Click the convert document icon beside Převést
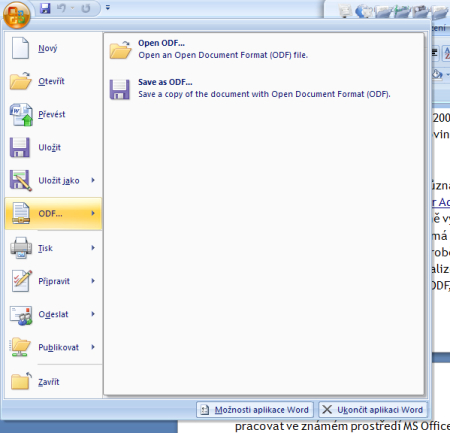450x433 pixels. (x=21, y=114)
